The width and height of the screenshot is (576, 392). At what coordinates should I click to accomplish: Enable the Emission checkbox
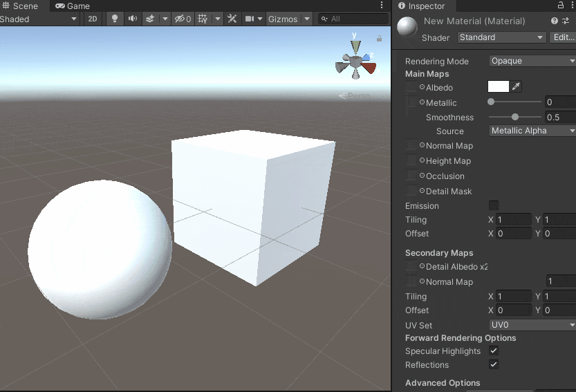pos(494,205)
